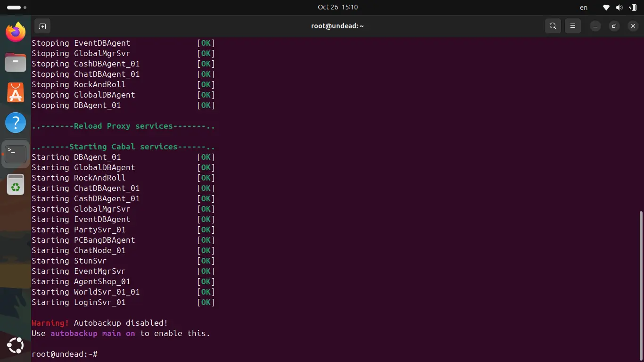Click the battery indicator icon
Screen dimensions: 644x362
[633, 8]
